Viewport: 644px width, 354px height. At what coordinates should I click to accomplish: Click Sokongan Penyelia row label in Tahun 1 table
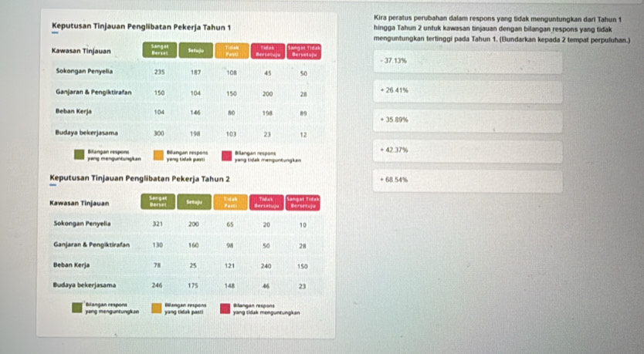click(85, 70)
